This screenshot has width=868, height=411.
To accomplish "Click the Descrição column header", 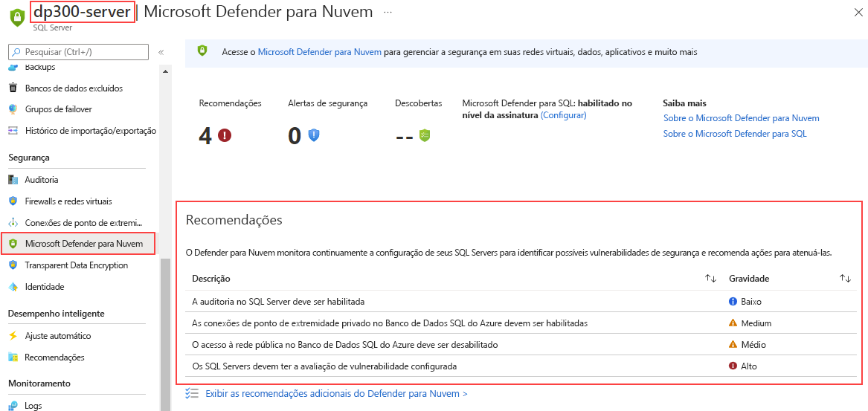I will (211, 279).
